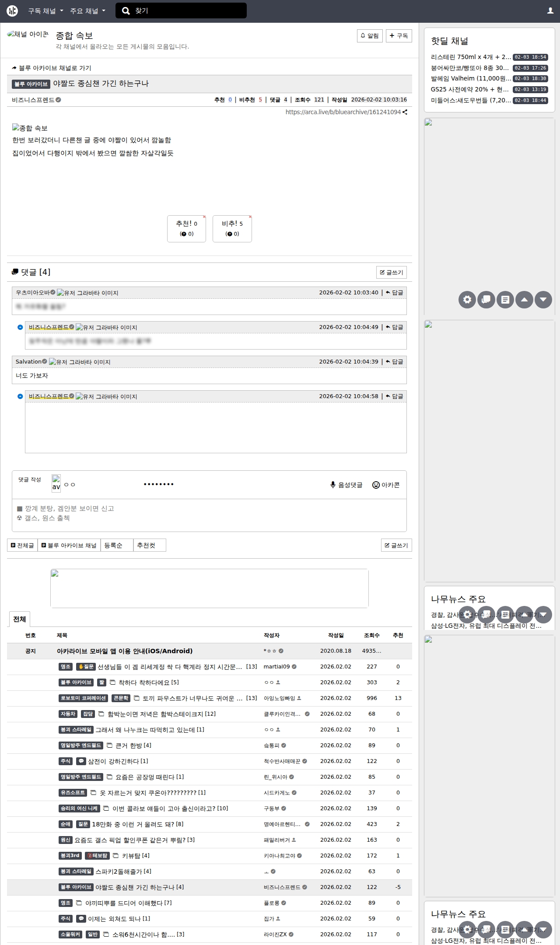Image resolution: width=560 pixels, height=945 pixels.
Task: Click the floating list icon over the blank ad panel
Action: pos(505,300)
